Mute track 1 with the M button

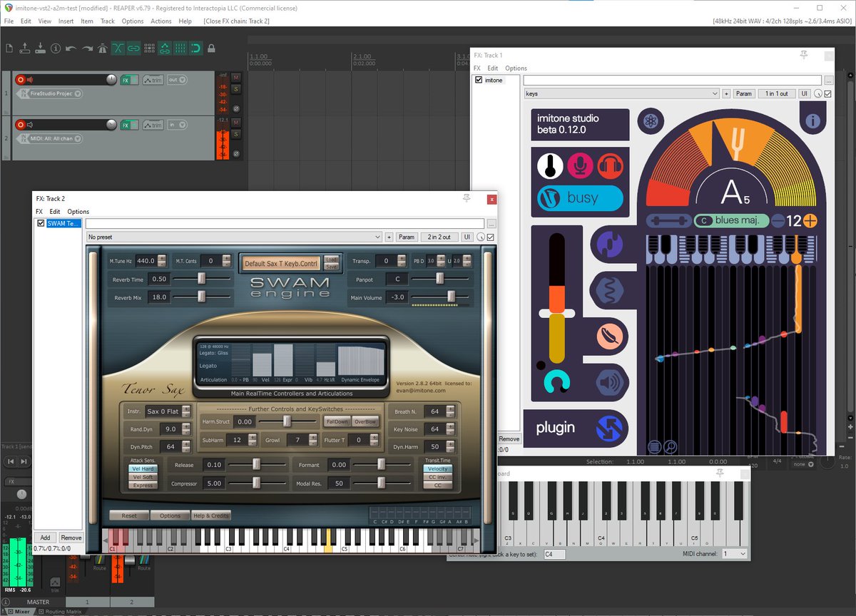tap(235, 77)
